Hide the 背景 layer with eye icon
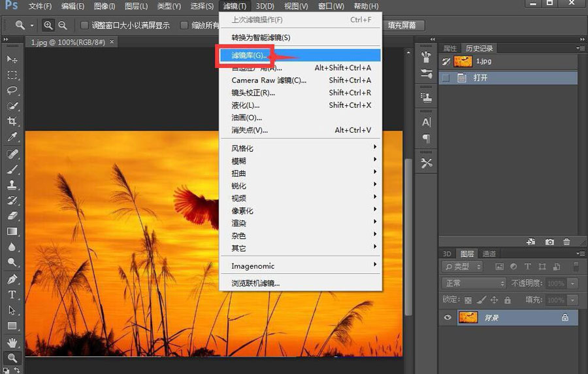The image size is (588, 374). point(448,318)
